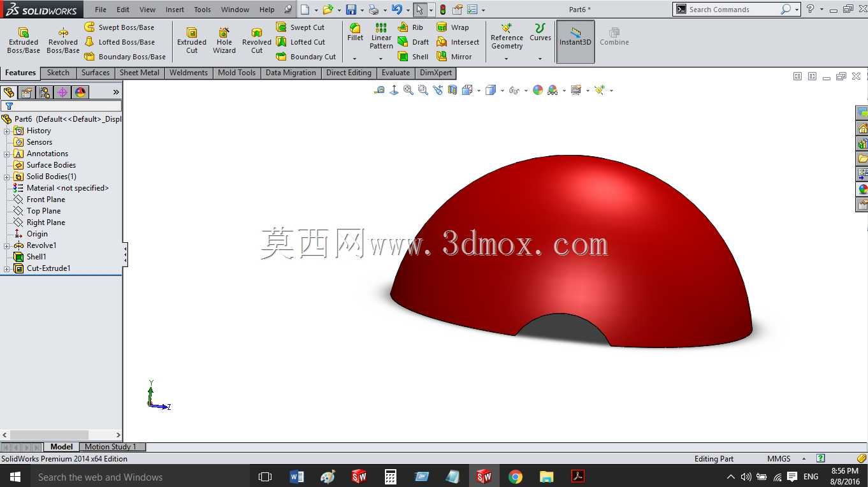Image resolution: width=868 pixels, height=487 pixels.
Task: Open Google Chrome from the taskbar
Action: tap(516, 477)
